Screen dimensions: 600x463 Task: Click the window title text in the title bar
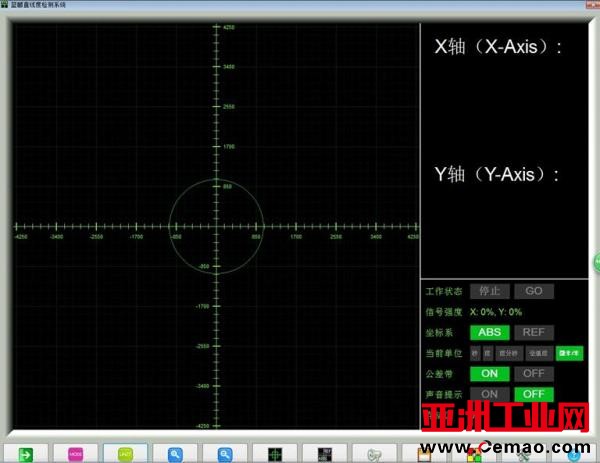pyautogui.click(x=38, y=5)
